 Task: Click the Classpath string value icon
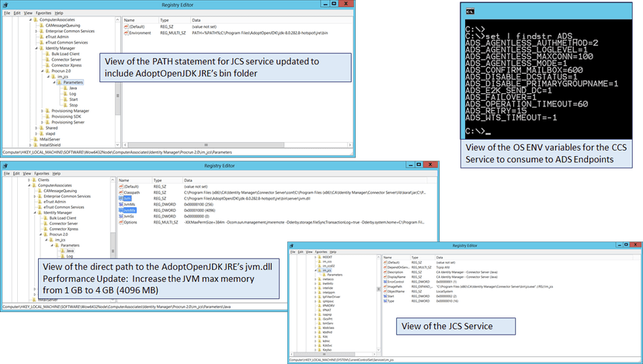pyautogui.click(x=123, y=192)
